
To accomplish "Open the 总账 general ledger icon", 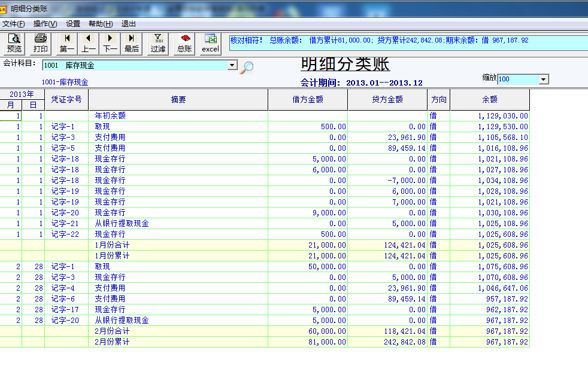I will (x=184, y=44).
